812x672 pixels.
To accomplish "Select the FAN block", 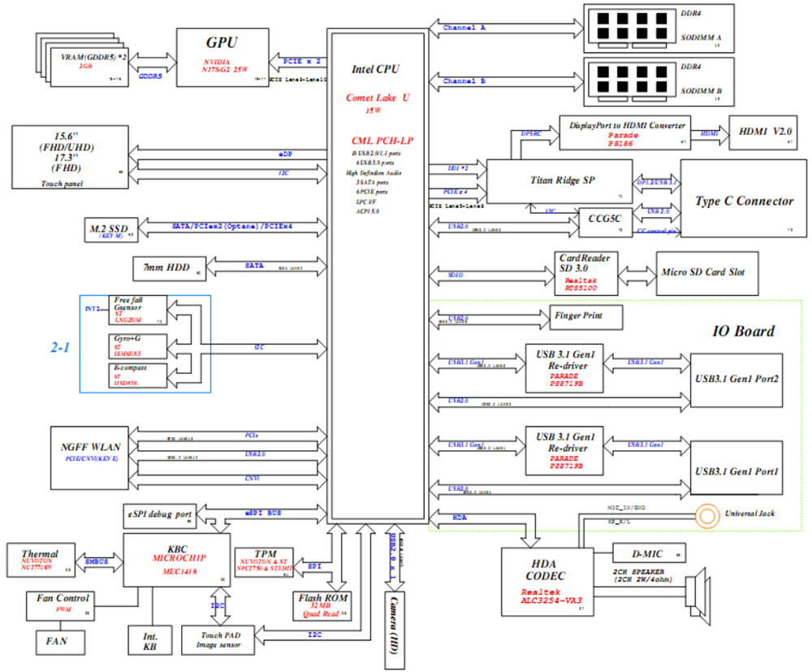I will point(60,643).
